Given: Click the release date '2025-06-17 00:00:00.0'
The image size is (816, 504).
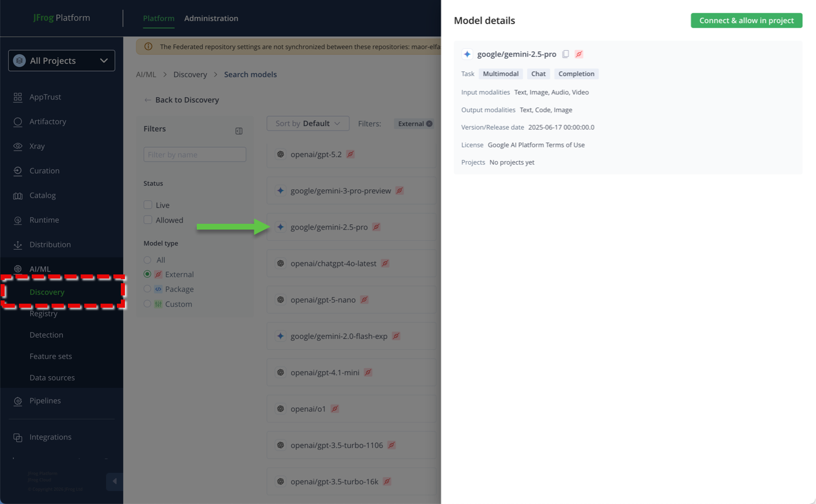Looking at the screenshot, I should (561, 127).
